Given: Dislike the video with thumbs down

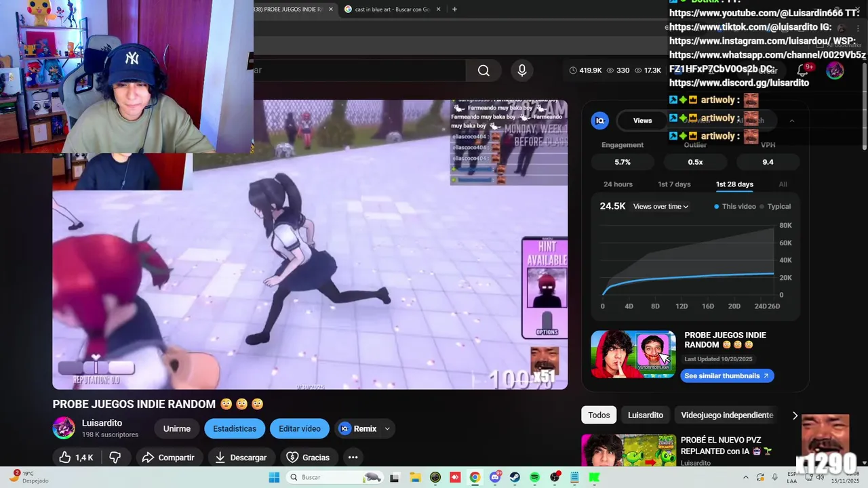Looking at the screenshot, I should click(115, 457).
